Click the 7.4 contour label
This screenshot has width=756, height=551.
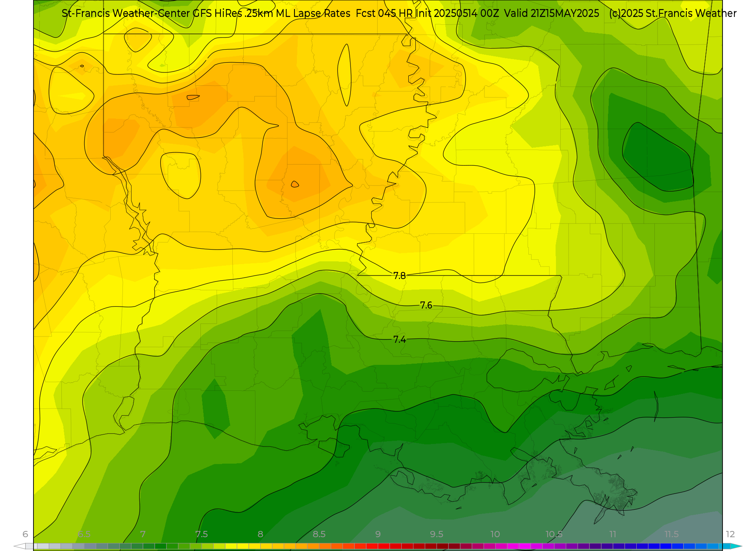point(399,339)
